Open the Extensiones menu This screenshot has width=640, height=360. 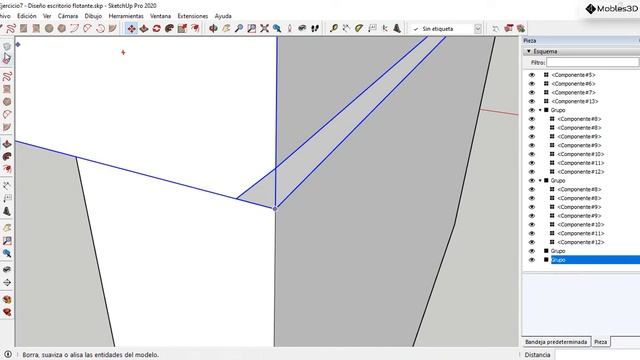193,16
